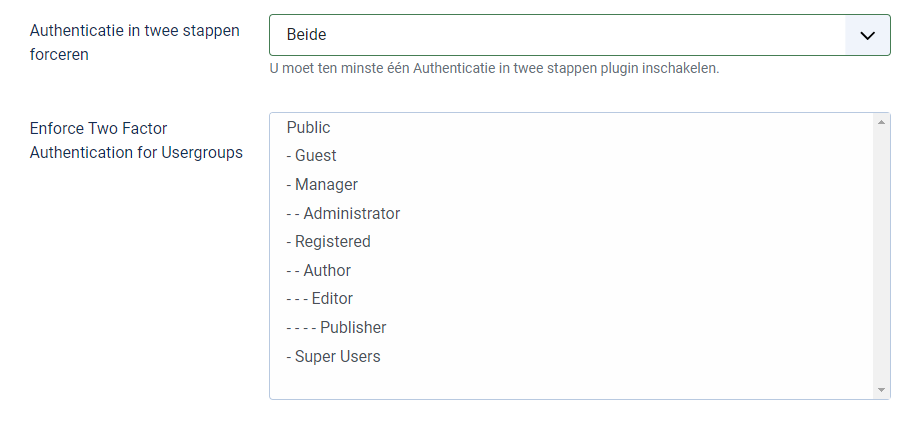Click the 'Enforce Two Factor Authentication for Usergroups' label
The image size is (919, 426).
[x=136, y=141]
